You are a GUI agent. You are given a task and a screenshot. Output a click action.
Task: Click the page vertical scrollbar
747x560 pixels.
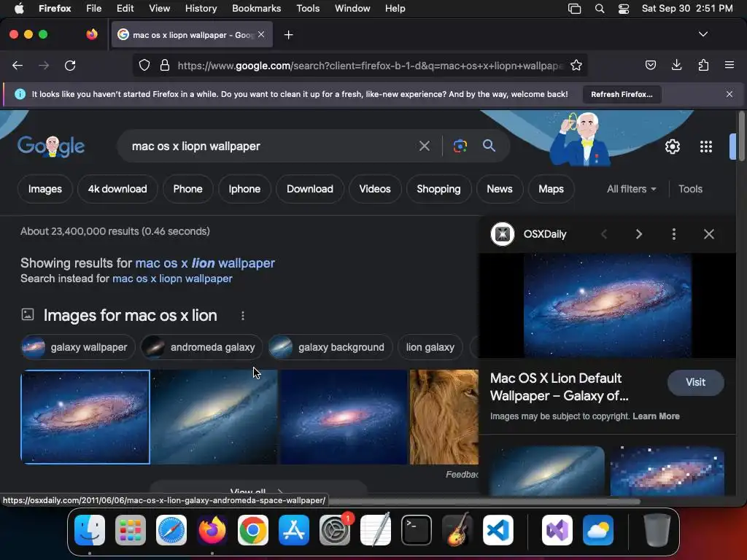[741, 138]
